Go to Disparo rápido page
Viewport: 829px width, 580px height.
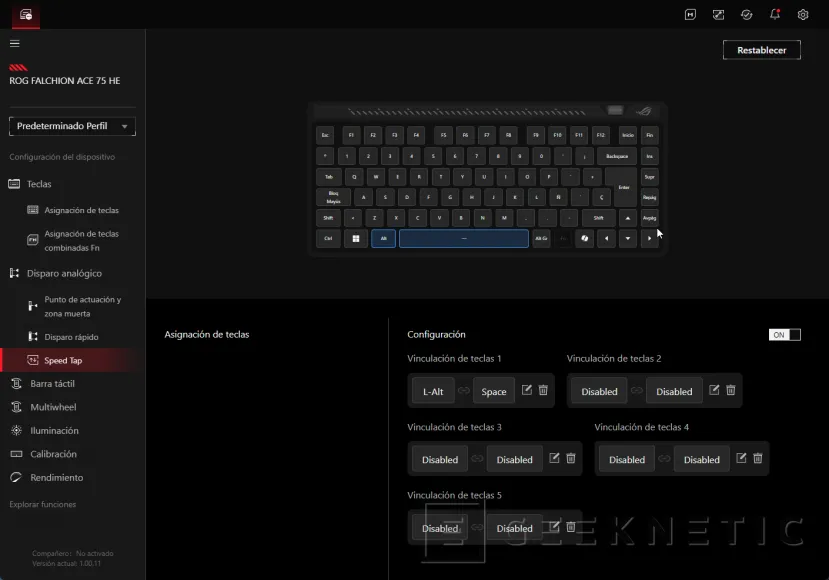click(x=71, y=337)
